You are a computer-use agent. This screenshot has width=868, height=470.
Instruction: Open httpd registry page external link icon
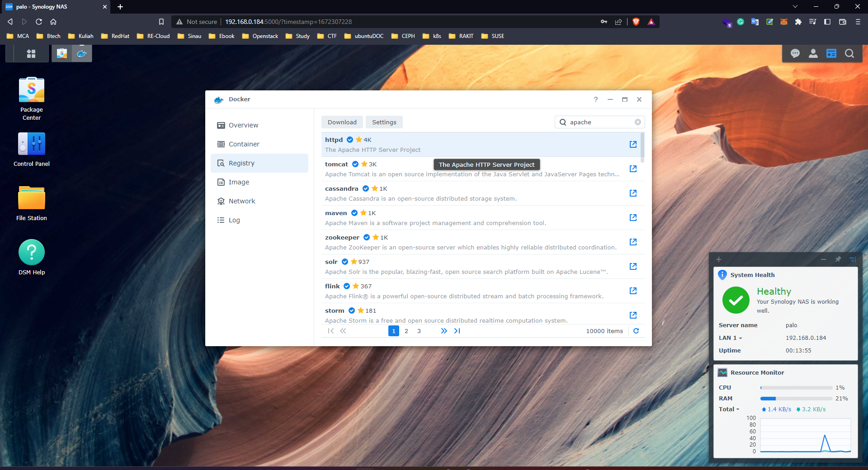(x=633, y=144)
